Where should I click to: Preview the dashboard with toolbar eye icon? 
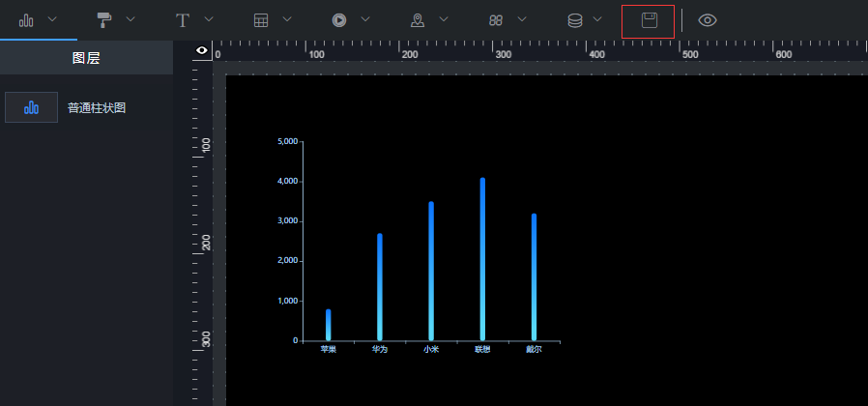[x=708, y=20]
